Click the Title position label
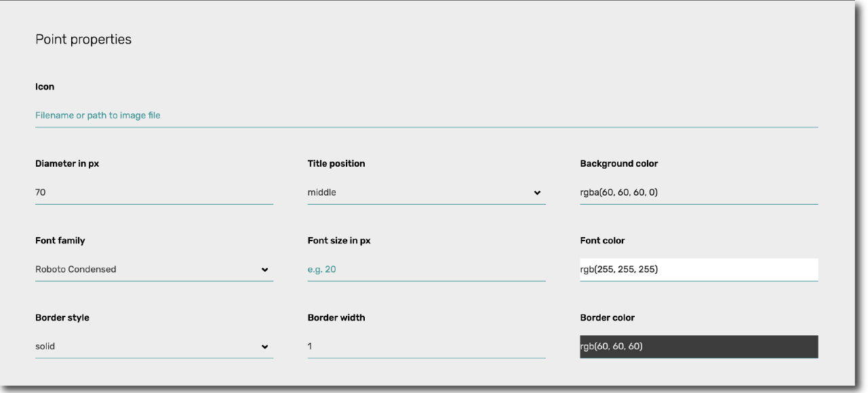This screenshot has width=868, height=393. click(336, 164)
